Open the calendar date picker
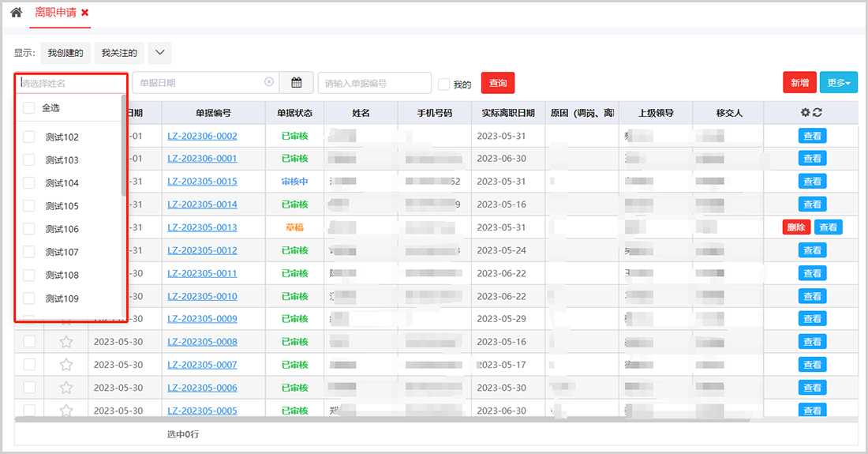Viewport: 868px width, 454px height. (297, 83)
